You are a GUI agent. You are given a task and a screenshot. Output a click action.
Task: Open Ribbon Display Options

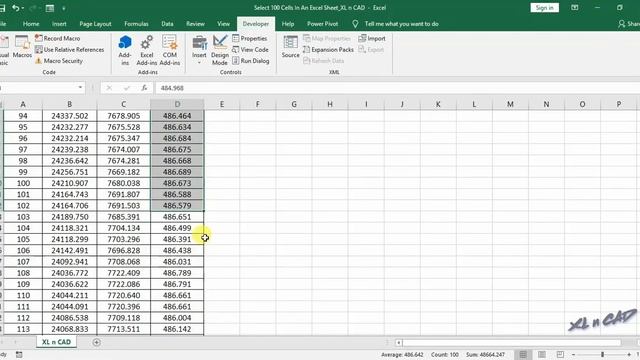click(x=575, y=8)
